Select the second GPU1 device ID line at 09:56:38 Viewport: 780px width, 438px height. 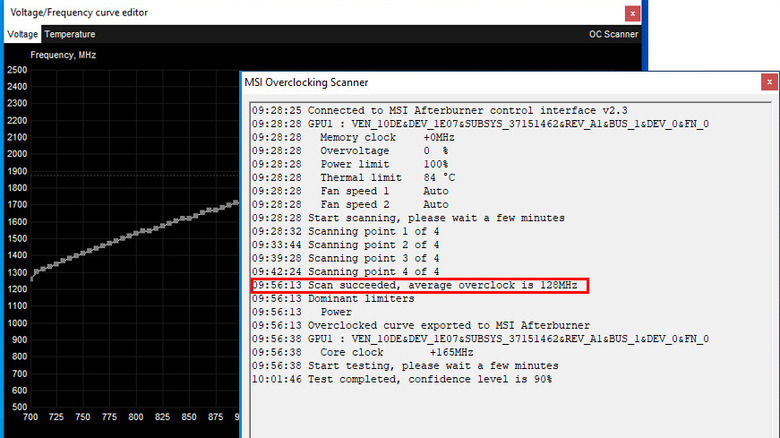pos(481,339)
